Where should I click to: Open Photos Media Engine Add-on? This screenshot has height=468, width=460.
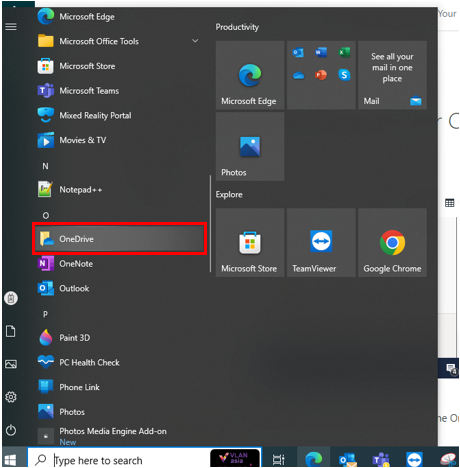click(x=118, y=436)
